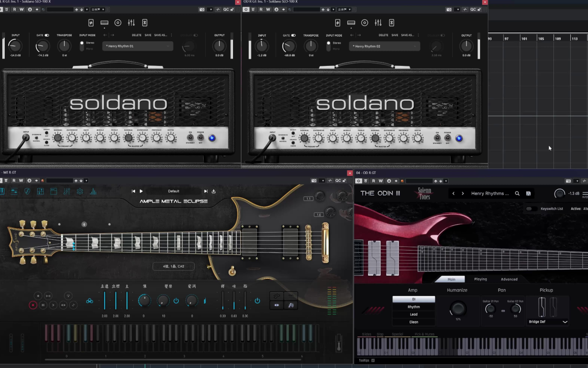
Task: Click previous preset arrow in left Soldano
Action: [x=105, y=35]
